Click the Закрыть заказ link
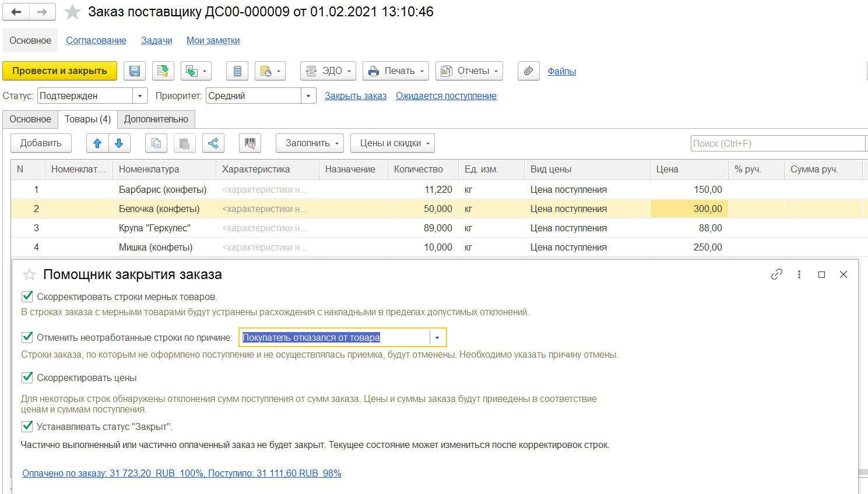This screenshot has width=868, height=494. pos(356,96)
